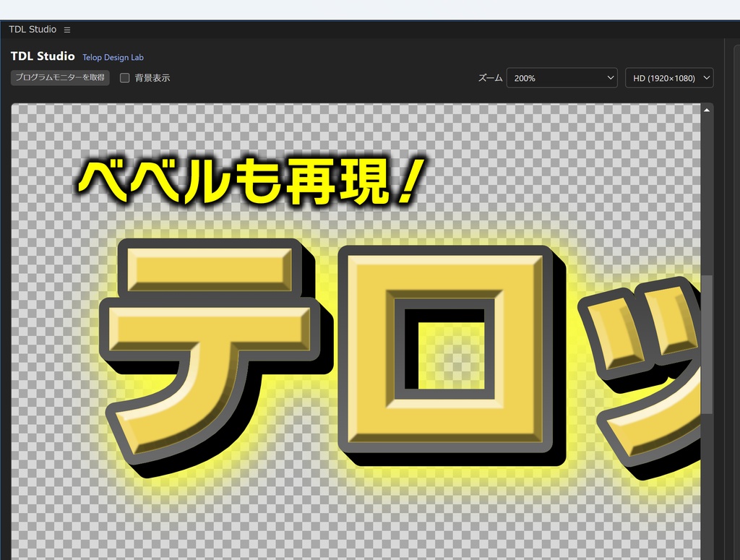Click the preview scrollbar up arrow
Viewport: 740px width, 560px height.
707,110
